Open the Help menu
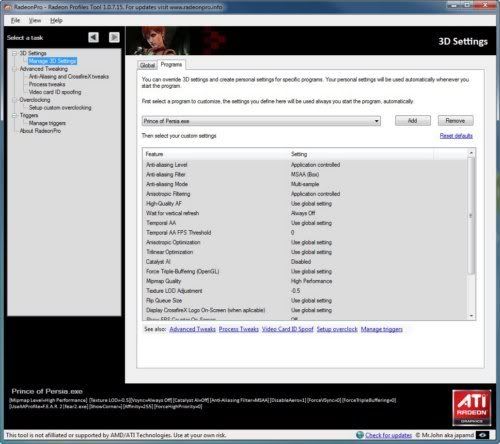This screenshot has height=444, width=500. tap(56, 20)
